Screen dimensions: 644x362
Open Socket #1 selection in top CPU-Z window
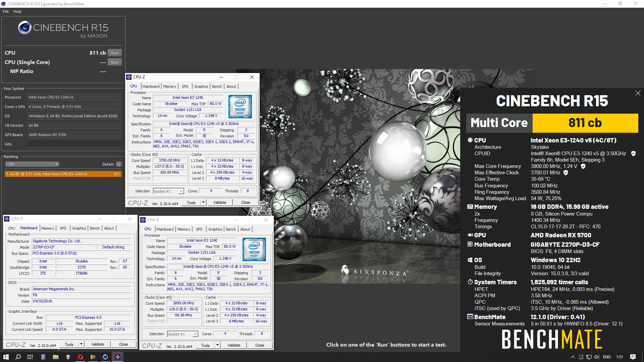tap(168, 191)
